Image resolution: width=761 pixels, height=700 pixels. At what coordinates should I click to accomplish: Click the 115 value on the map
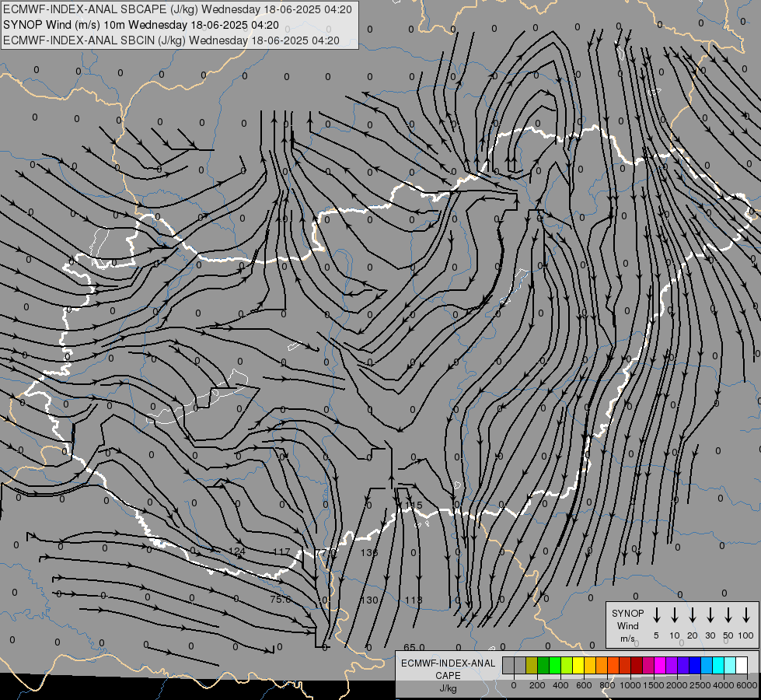[x=414, y=506]
